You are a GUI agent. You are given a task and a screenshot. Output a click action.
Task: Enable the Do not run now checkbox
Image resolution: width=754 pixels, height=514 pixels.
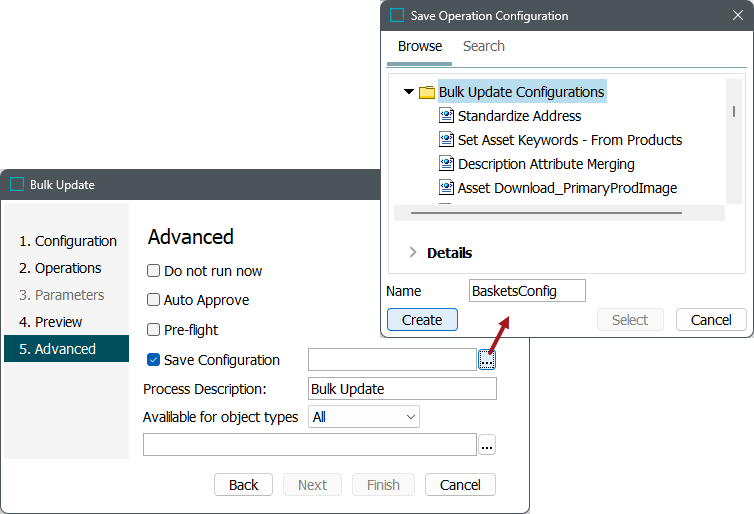pyautogui.click(x=154, y=271)
